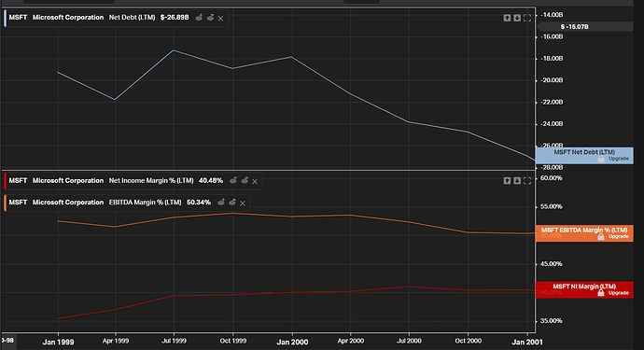Screen dimensions: 644x350
Task: Click the -18.00B y-axis label
Action: 552,58
